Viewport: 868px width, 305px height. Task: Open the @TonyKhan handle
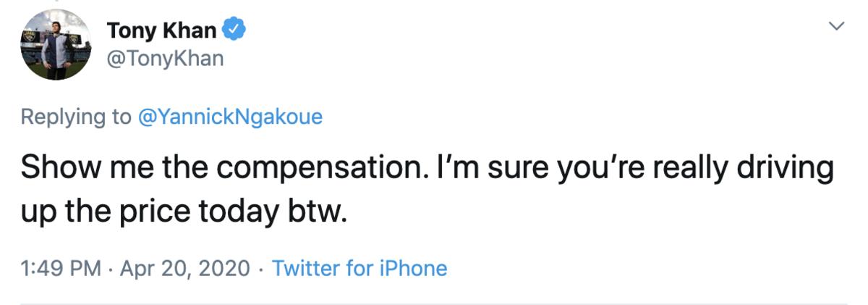(165, 58)
